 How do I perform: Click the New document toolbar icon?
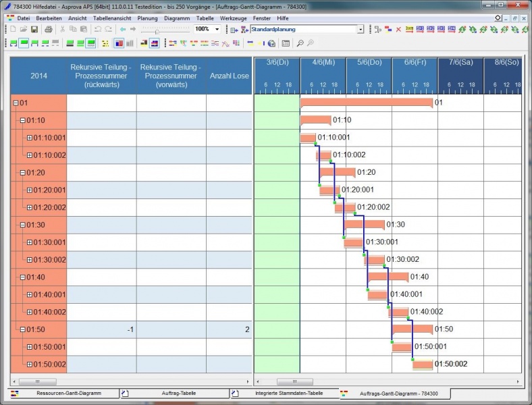(x=14, y=30)
